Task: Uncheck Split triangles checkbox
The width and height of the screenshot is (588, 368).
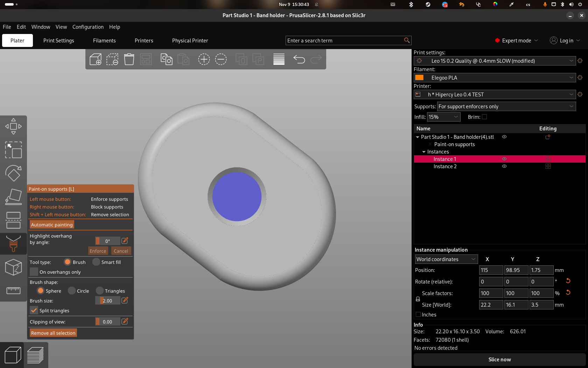Action: [x=34, y=311]
